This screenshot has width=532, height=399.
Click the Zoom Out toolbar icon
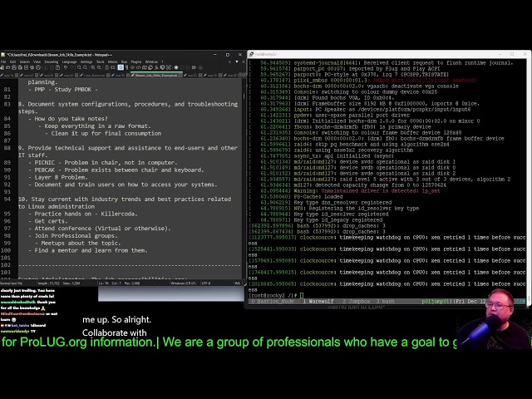click(99, 67)
